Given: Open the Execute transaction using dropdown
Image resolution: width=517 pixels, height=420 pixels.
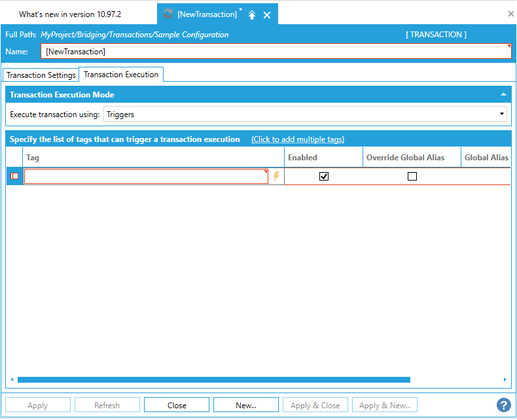Looking at the screenshot, I should tap(306, 114).
